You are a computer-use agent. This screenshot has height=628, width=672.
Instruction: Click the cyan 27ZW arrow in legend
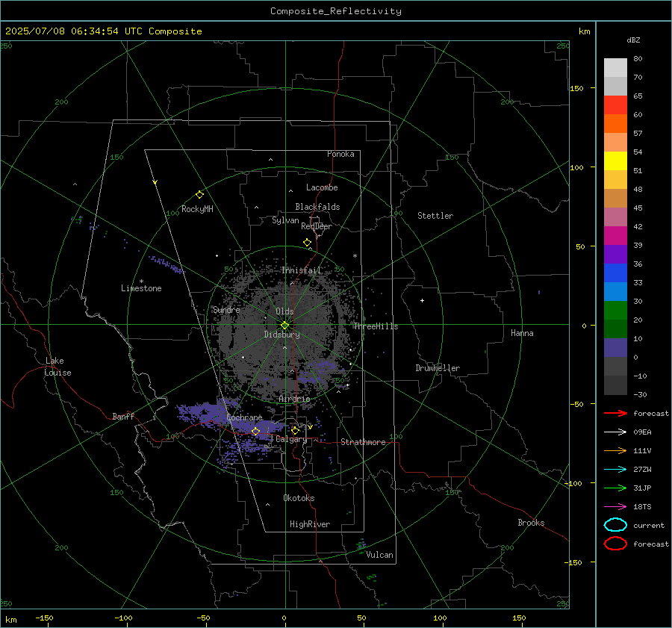point(615,469)
